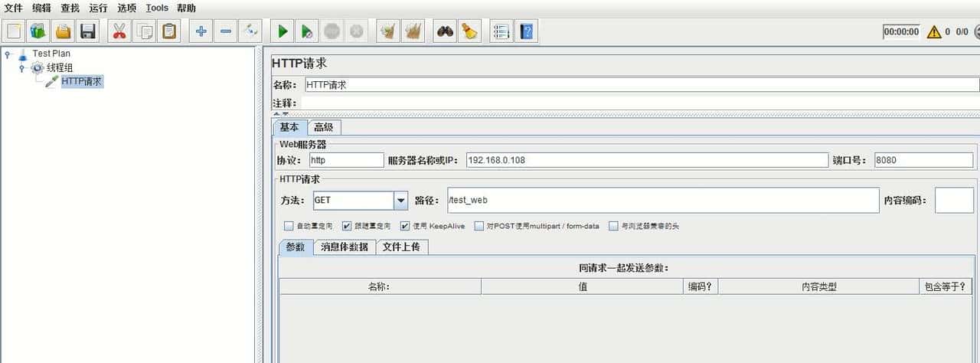Click the scissors Cut icon
This screenshot has width=980, height=363.
(119, 31)
